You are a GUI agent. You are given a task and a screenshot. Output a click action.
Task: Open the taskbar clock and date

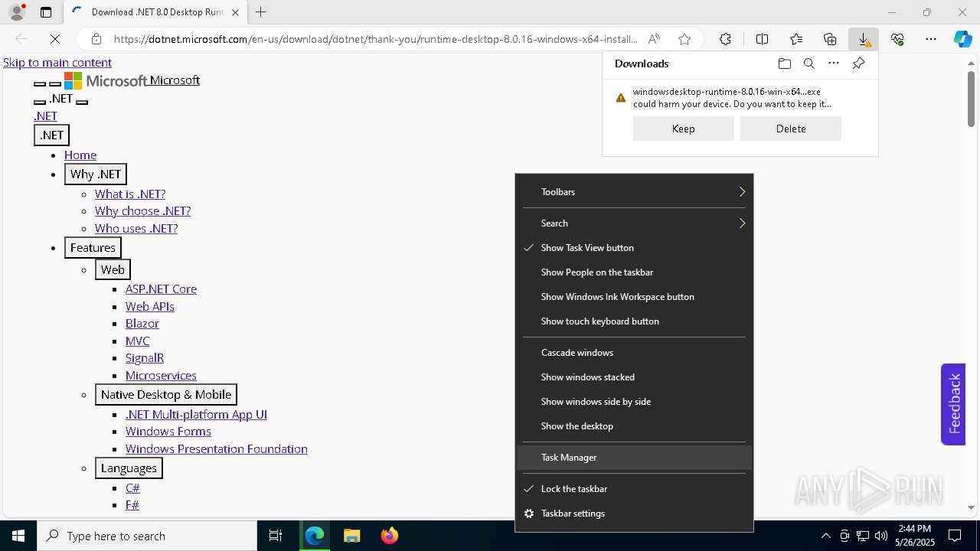pos(915,536)
